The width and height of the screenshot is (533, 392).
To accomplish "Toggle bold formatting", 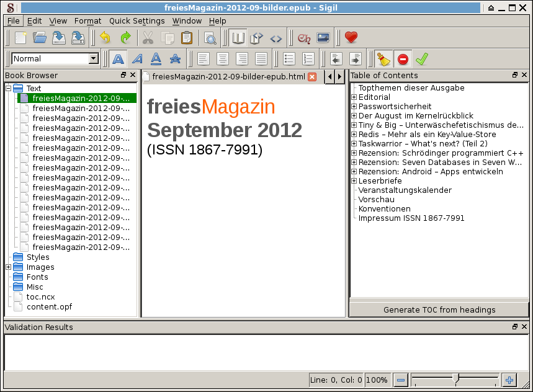I will point(118,59).
